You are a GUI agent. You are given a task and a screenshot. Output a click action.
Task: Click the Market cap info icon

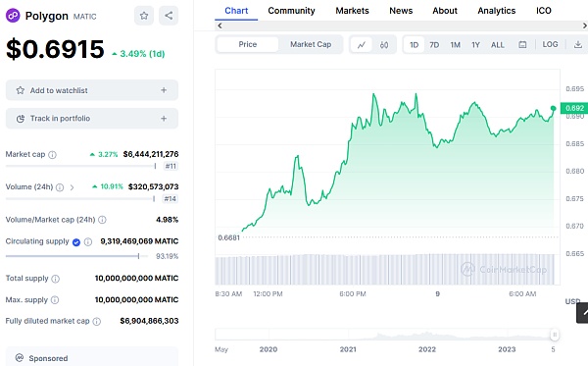click(53, 155)
